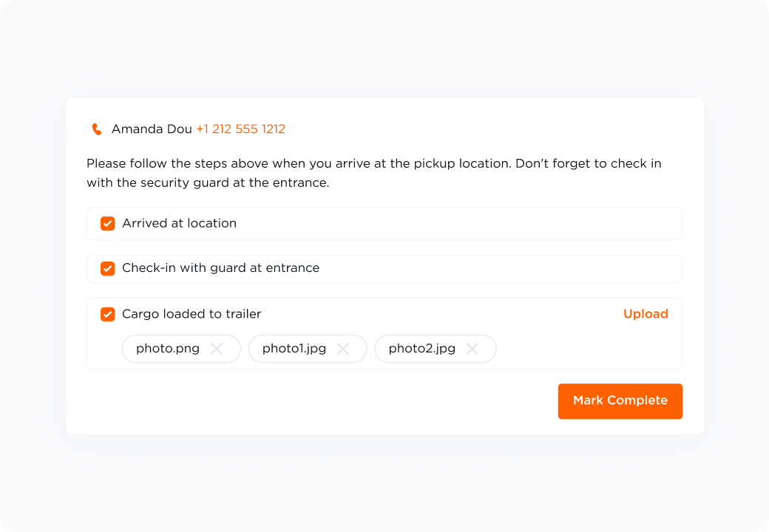Remove the photo.png attachment

pos(217,349)
